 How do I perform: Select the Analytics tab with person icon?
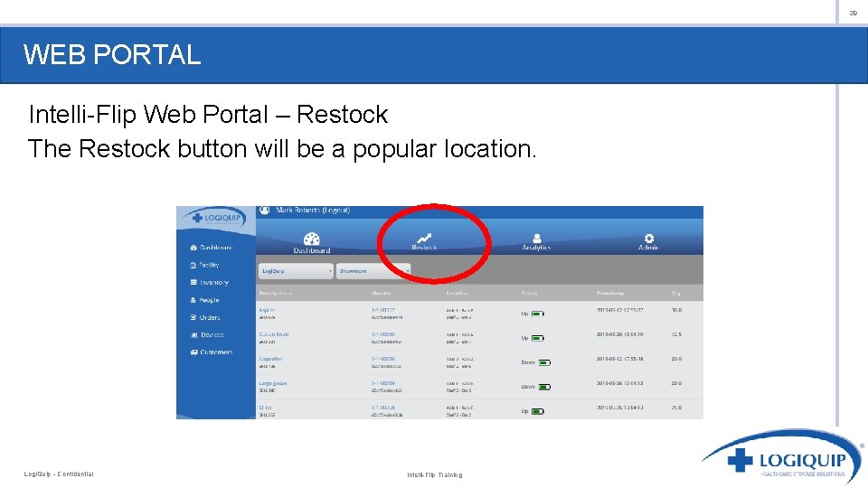(x=536, y=242)
